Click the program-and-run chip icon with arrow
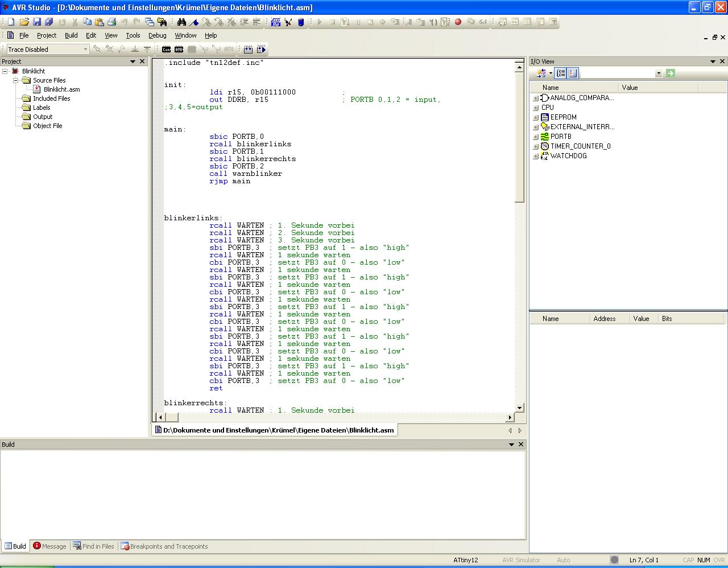 pos(261,50)
